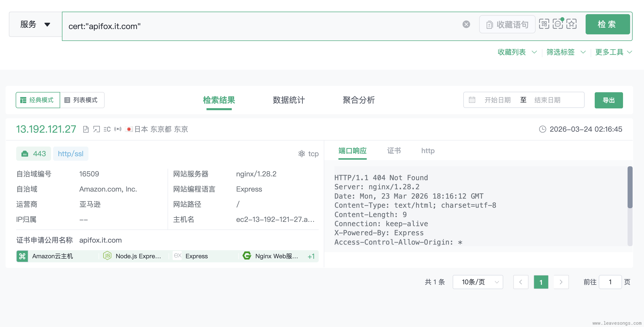Open the 10条/页 page size selector

click(477, 282)
